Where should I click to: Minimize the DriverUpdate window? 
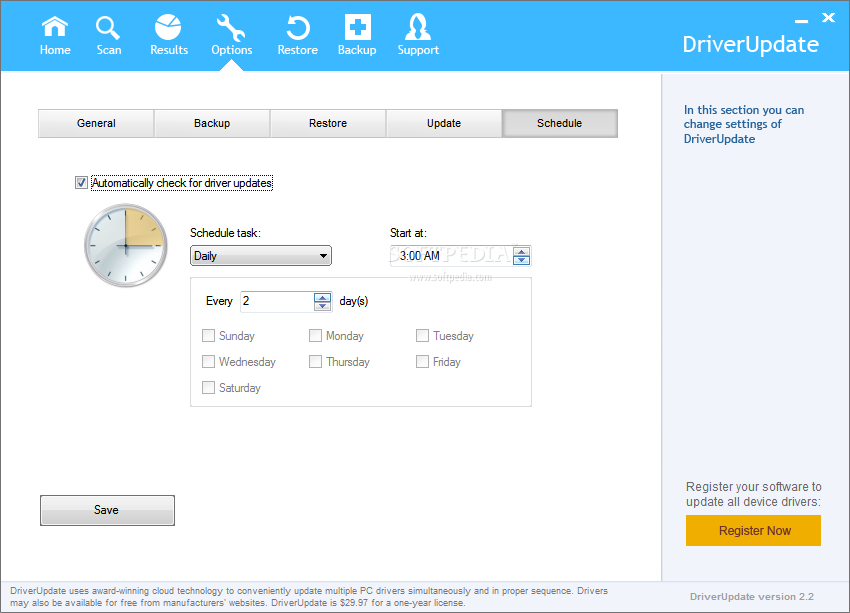tap(801, 21)
